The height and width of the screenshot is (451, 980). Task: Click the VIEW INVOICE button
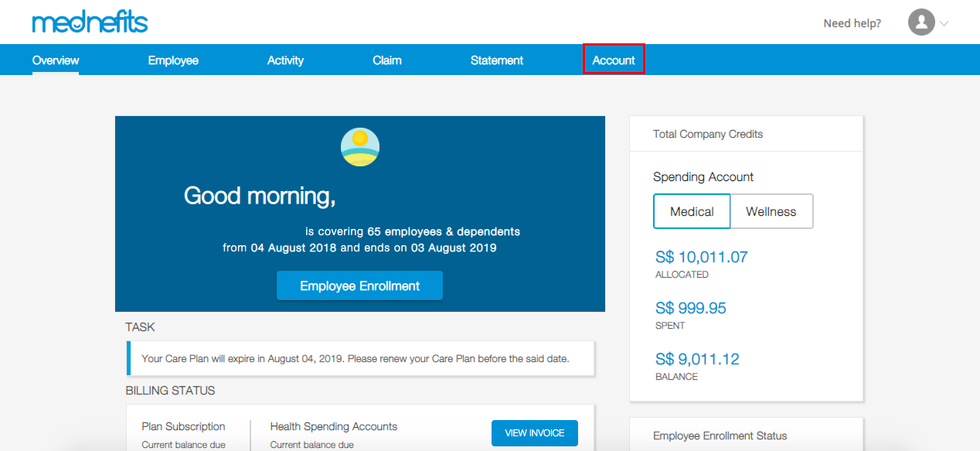tap(534, 433)
